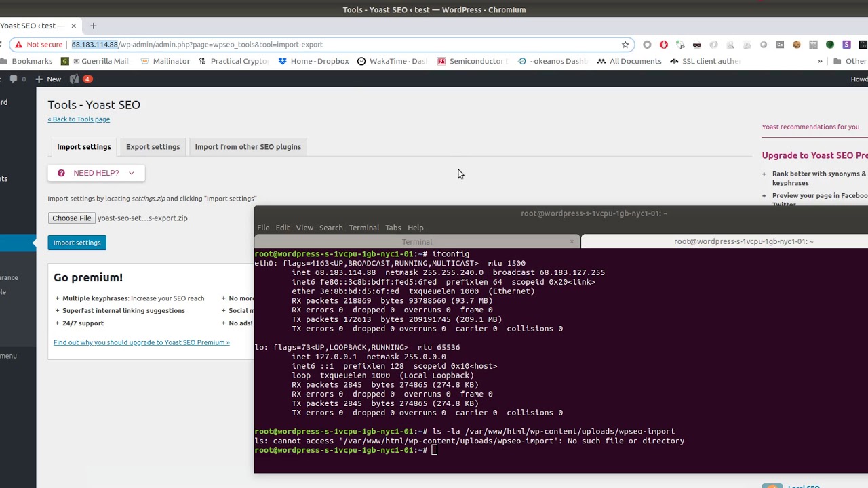
Task: Click the masked face extension icon
Action: 696,45
